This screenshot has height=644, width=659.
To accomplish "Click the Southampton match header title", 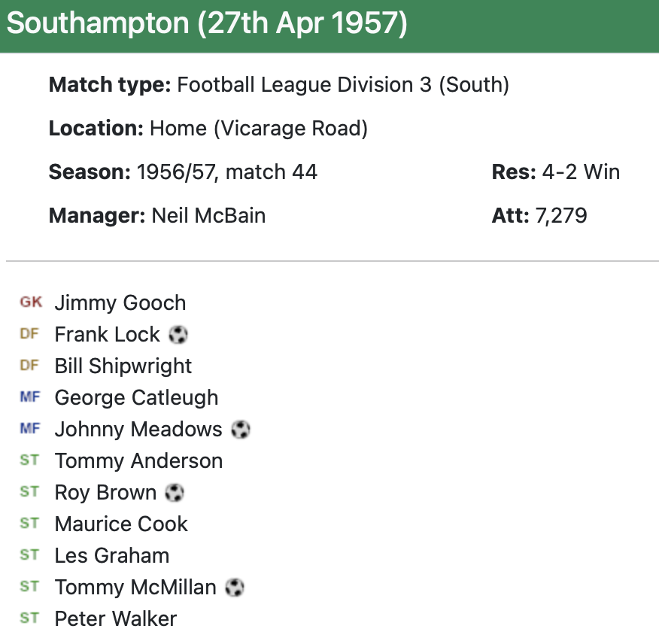I will click(x=207, y=23).
